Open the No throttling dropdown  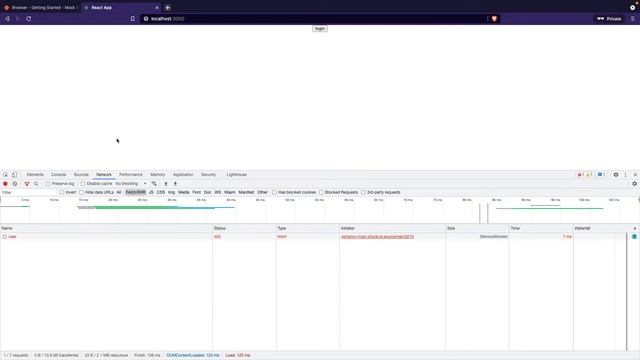pos(131,184)
